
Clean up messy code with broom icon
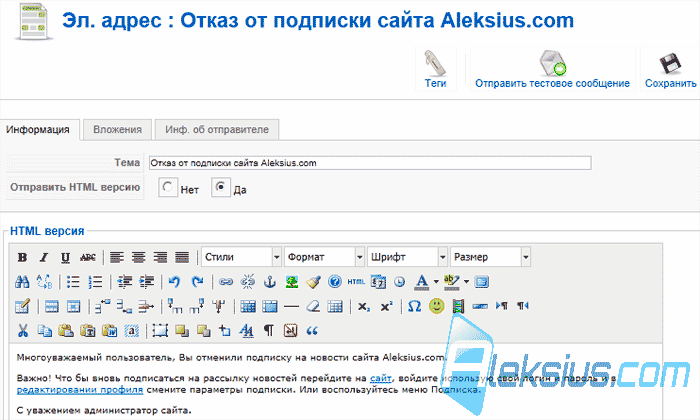pyautogui.click(x=313, y=282)
